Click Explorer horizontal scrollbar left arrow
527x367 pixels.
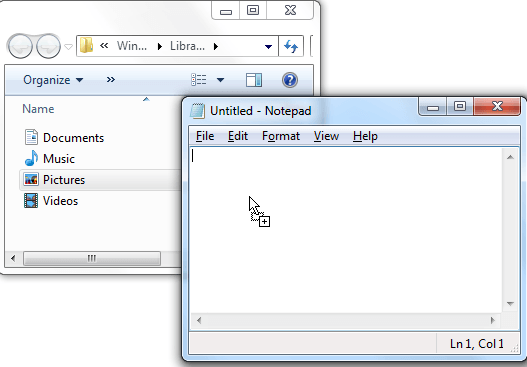13,258
